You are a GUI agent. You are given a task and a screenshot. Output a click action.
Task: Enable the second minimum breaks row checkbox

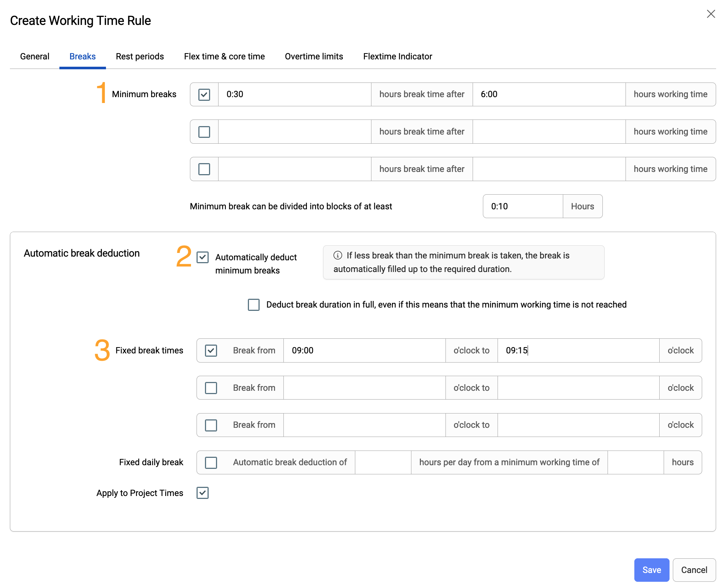[204, 132]
